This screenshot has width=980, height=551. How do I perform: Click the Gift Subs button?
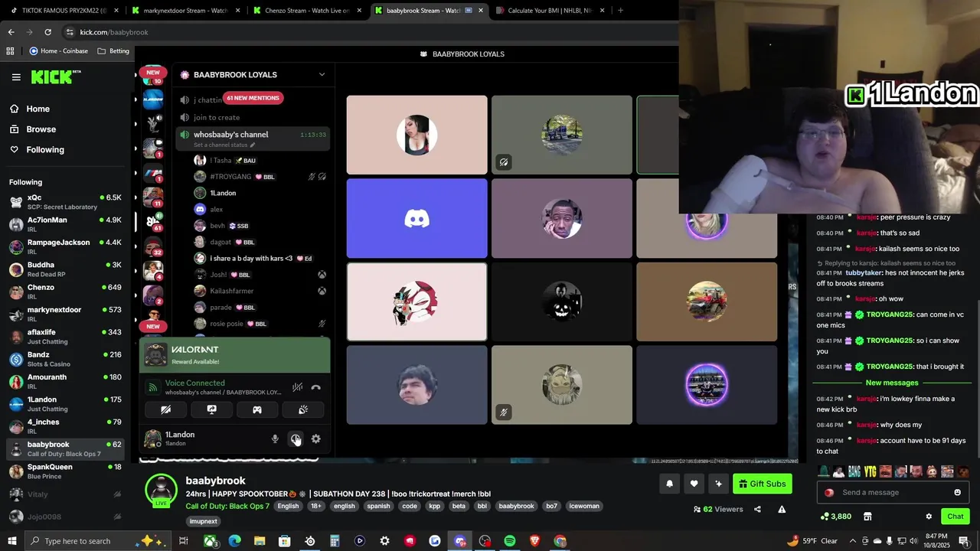[762, 484]
